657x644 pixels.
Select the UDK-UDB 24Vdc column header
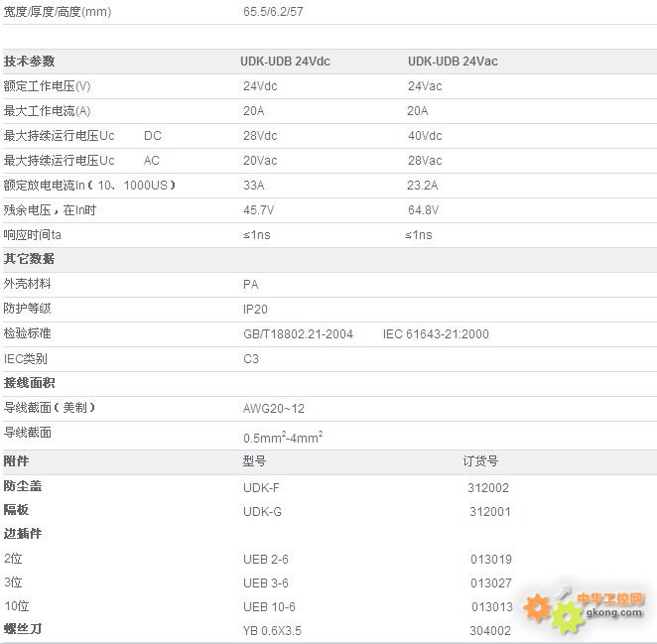point(285,62)
